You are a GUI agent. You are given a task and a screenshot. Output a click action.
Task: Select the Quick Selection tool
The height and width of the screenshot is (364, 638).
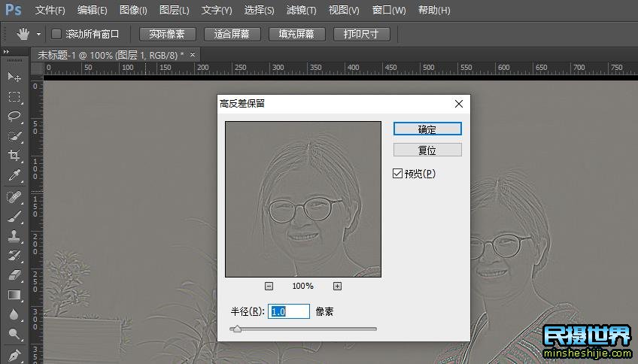pyautogui.click(x=14, y=135)
